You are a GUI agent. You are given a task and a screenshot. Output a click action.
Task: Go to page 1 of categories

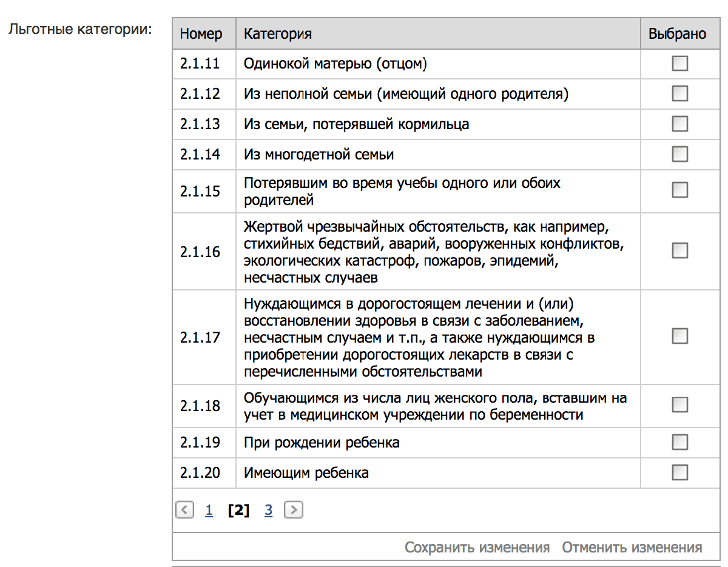pyautogui.click(x=209, y=510)
